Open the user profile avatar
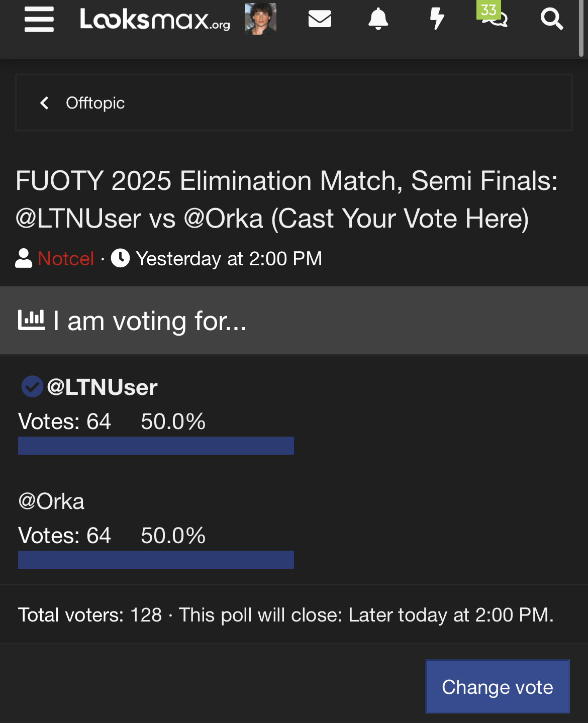 point(260,19)
